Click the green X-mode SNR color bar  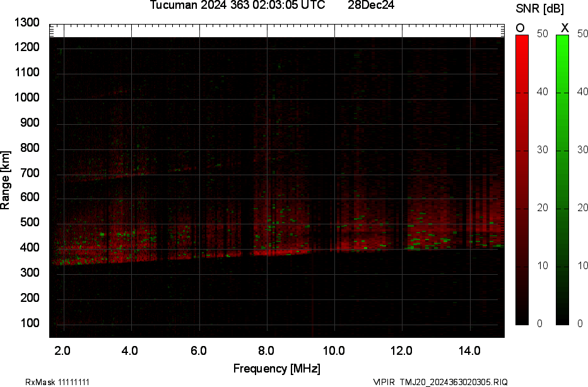pos(563,179)
